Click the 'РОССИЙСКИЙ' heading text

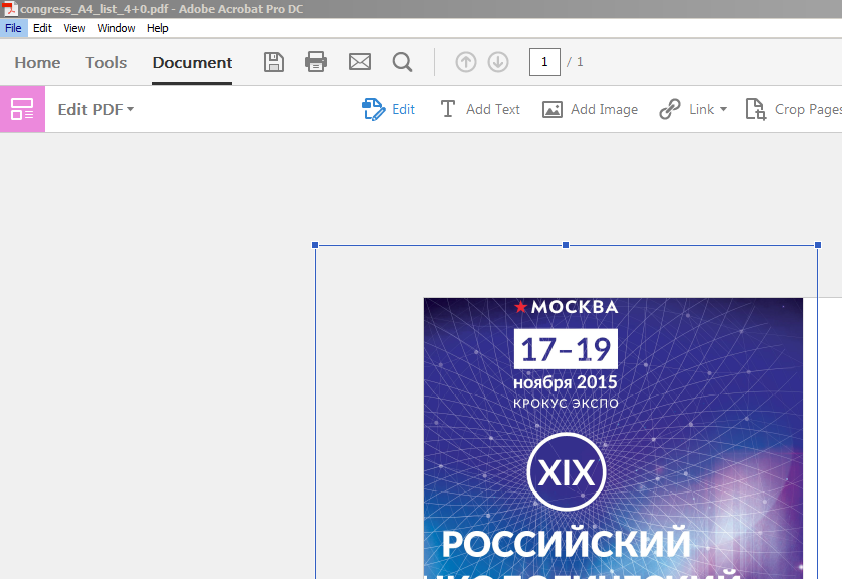coord(566,544)
